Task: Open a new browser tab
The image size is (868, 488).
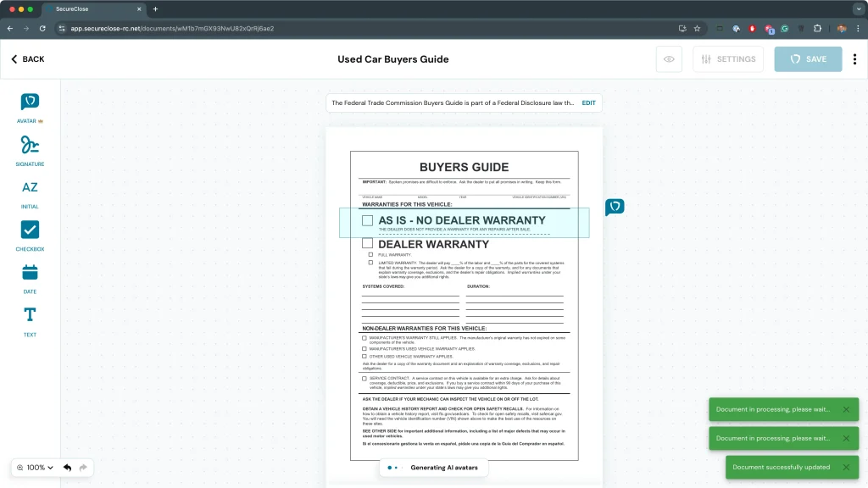Action: [x=155, y=8]
